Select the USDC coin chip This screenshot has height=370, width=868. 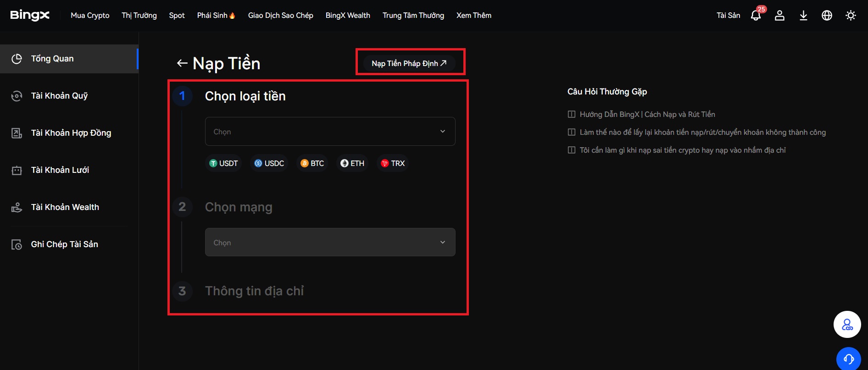[269, 163]
